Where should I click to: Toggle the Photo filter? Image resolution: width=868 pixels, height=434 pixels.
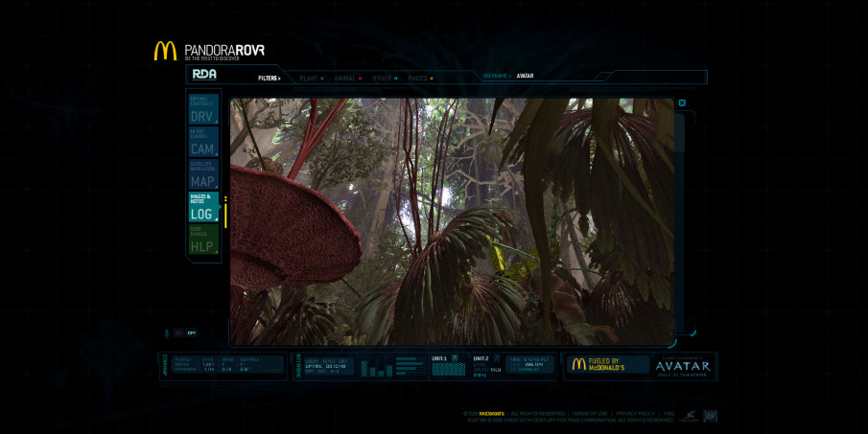pos(420,79)
